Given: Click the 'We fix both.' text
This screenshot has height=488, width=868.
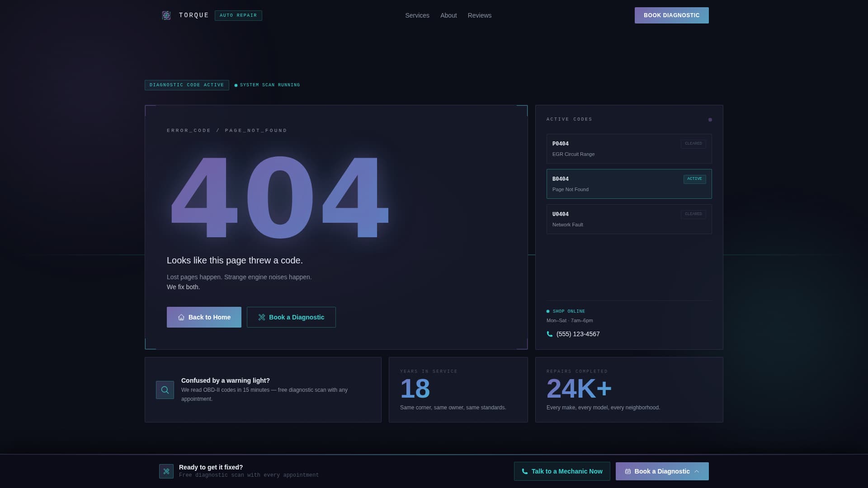Looking at the screenshot, I should [183, 287].
